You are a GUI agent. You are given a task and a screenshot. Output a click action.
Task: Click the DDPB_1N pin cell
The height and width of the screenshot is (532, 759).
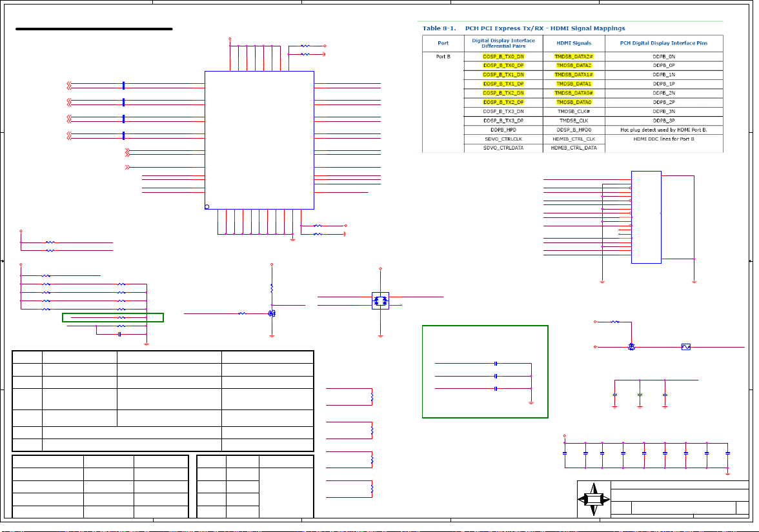tap(663, 75)
